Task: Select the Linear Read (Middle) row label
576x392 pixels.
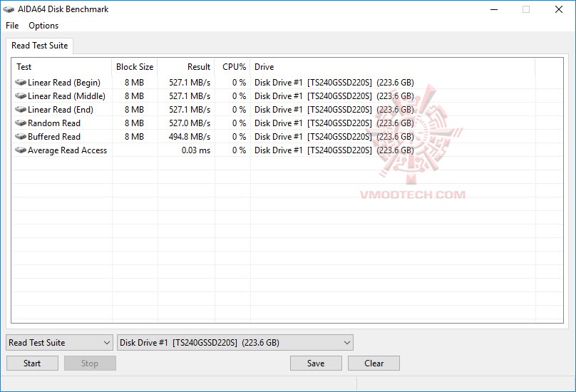Action: coord(66,96)
